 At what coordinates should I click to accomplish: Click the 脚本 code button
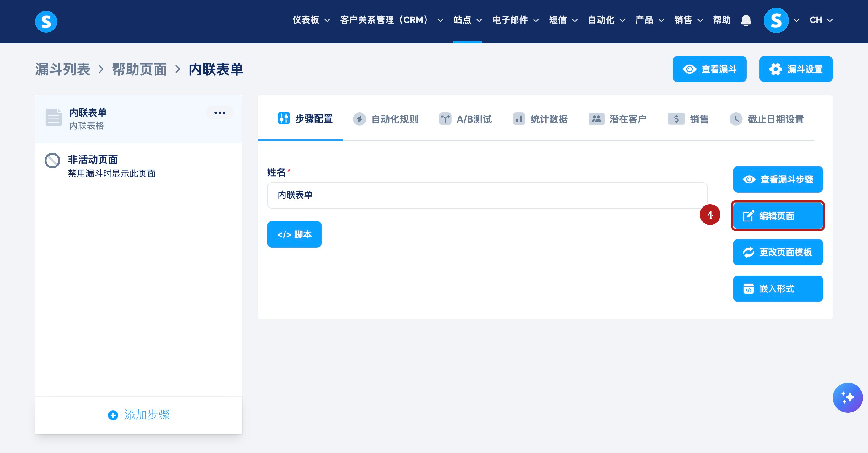point(294,234)
